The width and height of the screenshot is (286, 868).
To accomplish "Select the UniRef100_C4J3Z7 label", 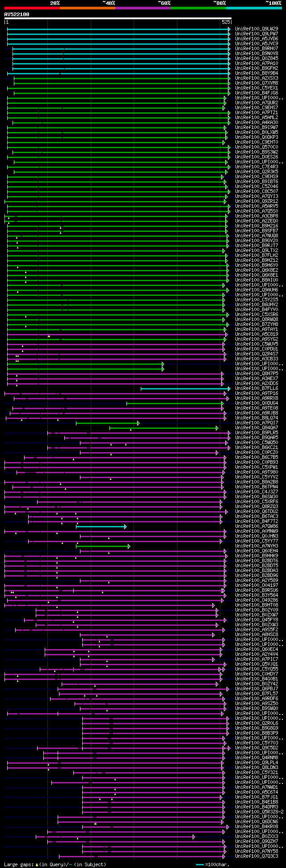I will [257, 492].
